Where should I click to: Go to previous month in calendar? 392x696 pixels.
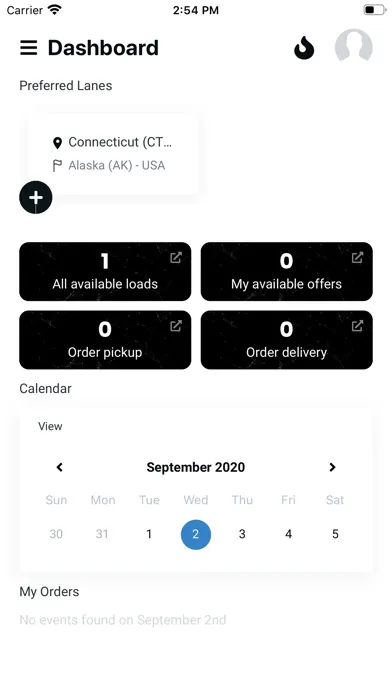tap(59, 467)
